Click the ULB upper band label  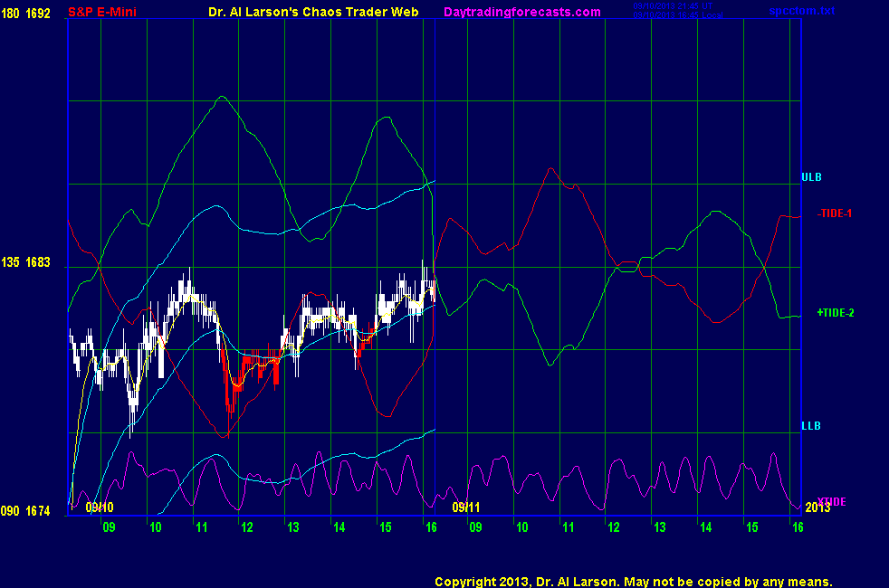click(811, 176)
